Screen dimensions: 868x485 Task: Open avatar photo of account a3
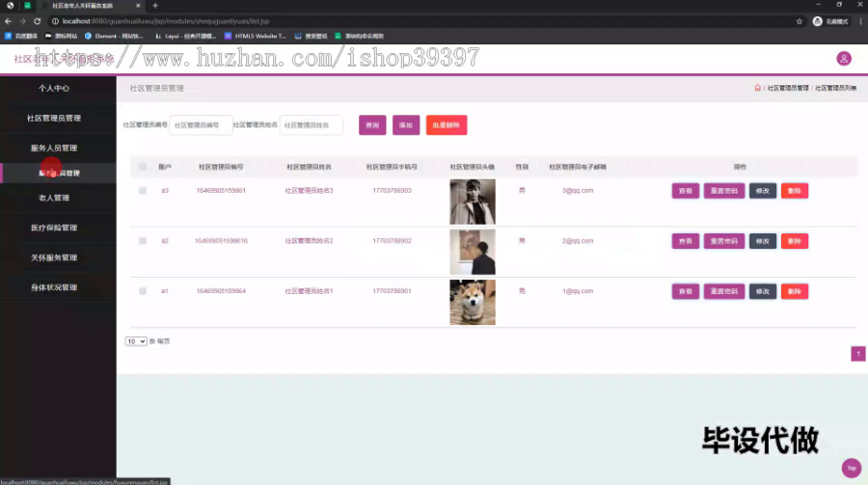[473, 202]
